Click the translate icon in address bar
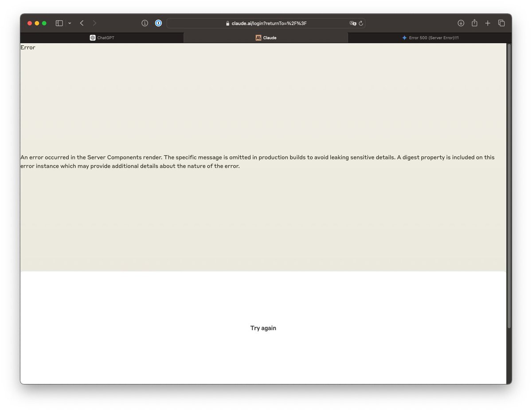Viewport: 532px width, 411px height. pyautogui.click(x=353, y=23)
